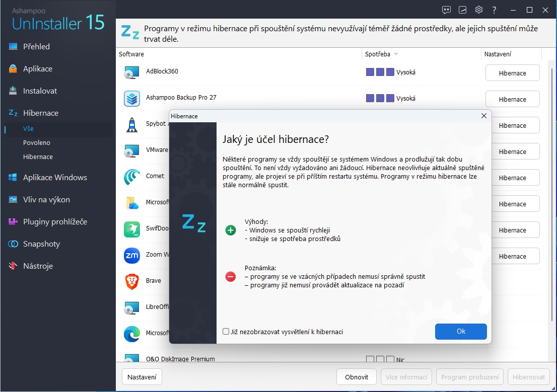Click the Ashampoo Backup Pro 27 icon
This screenshot has width=557, height=392.
[132, 98]
